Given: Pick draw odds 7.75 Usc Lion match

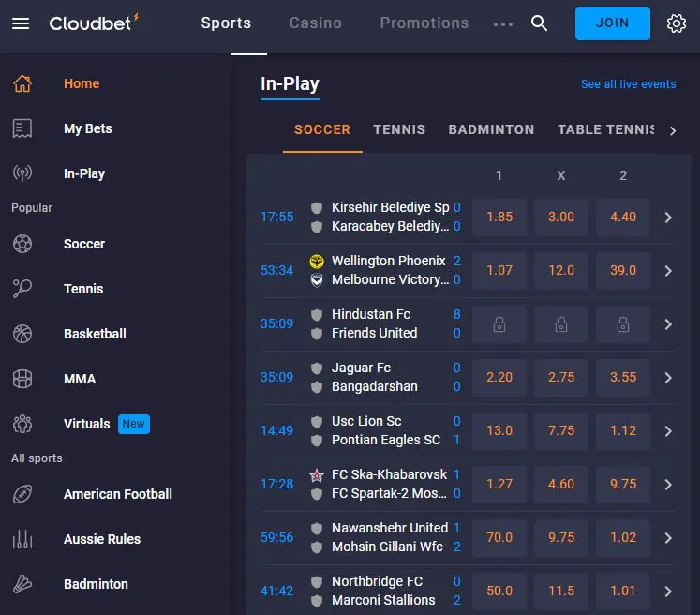Looking at the screenshot, I should point(561,431).
